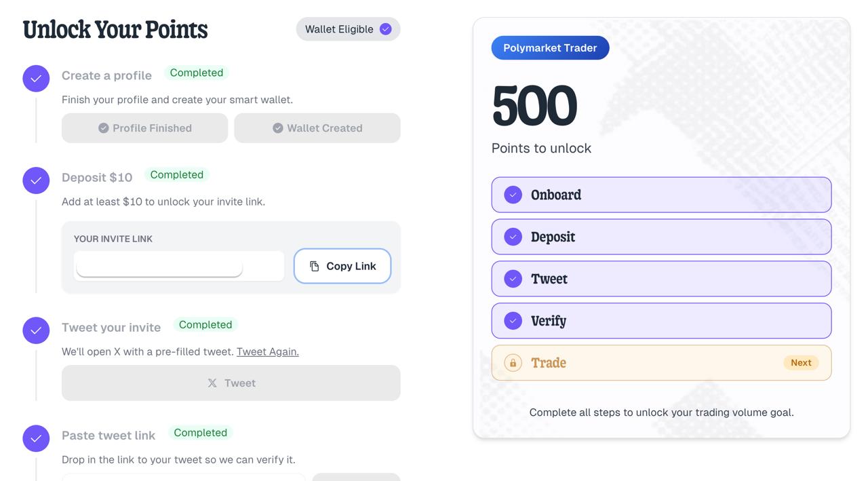Click the checkmark icon in Profile Finished
This screenshot has width=868, height=481.
click(x=104, y=128)
